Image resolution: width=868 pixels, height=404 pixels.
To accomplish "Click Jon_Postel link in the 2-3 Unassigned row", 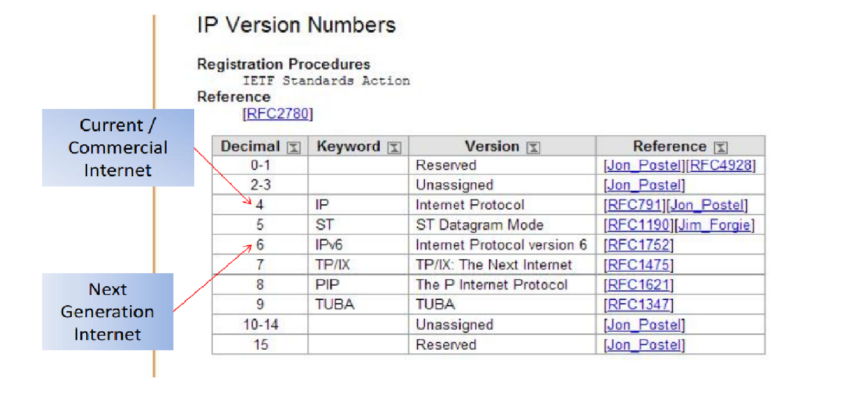I will (644, 185).
